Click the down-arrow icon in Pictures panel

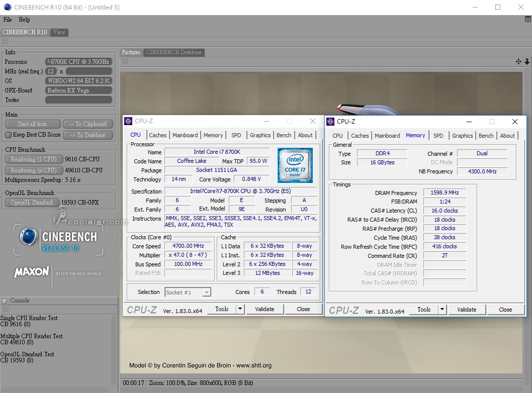(527, 61)
